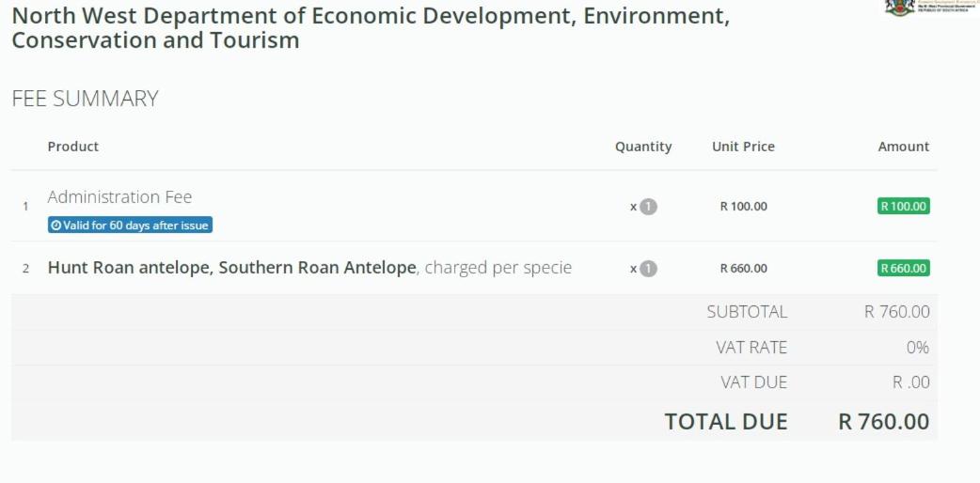Click the Administration Fee quantity badge
Screen dimensions: 980x483
point(648,206)
